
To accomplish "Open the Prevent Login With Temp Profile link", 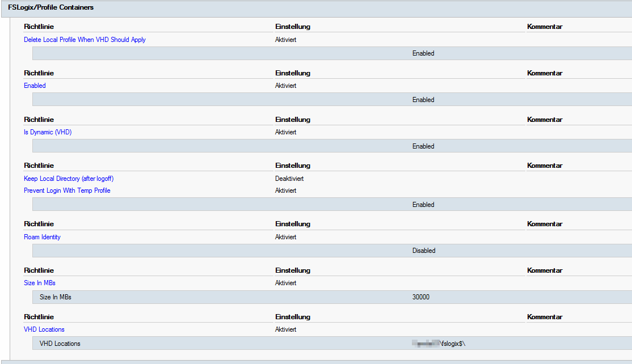I will click(x=67, y=191).
